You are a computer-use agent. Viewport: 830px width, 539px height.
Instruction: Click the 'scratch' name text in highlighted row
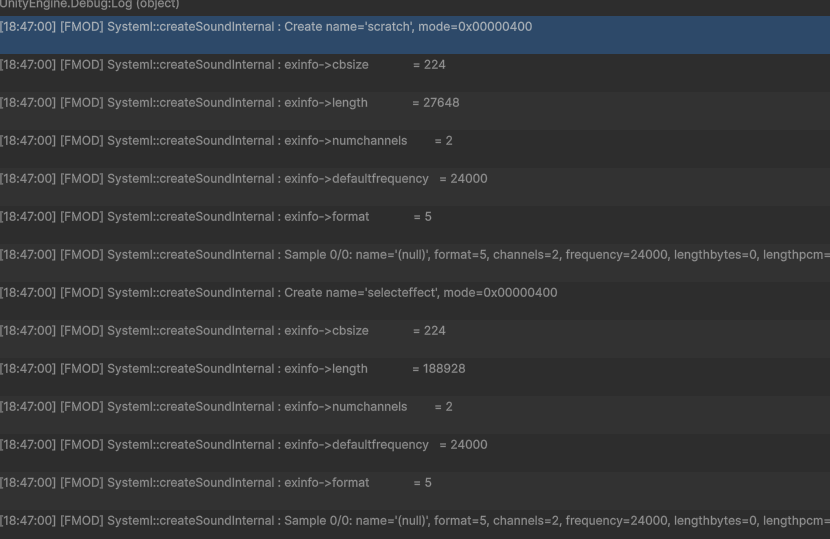coord(392,27)
